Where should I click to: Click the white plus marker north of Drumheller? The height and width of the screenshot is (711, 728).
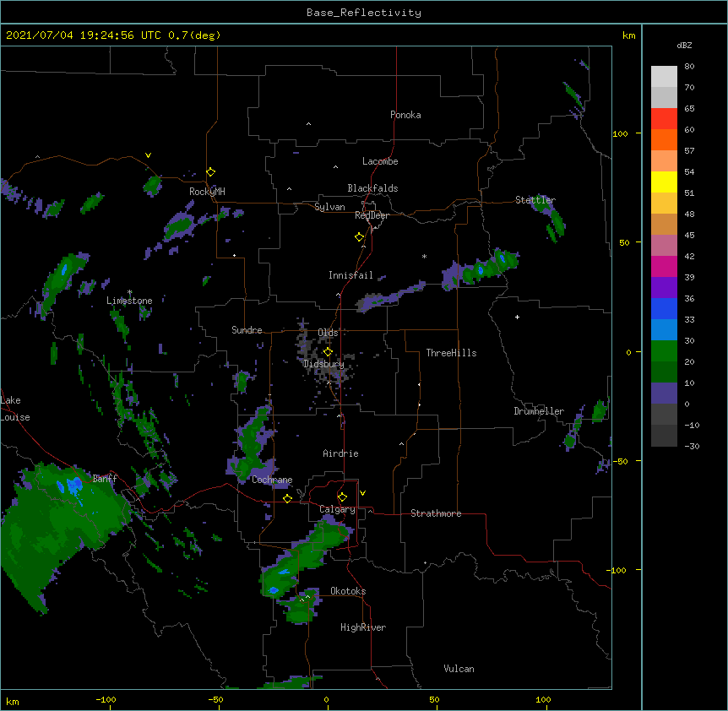click(517, 317)
